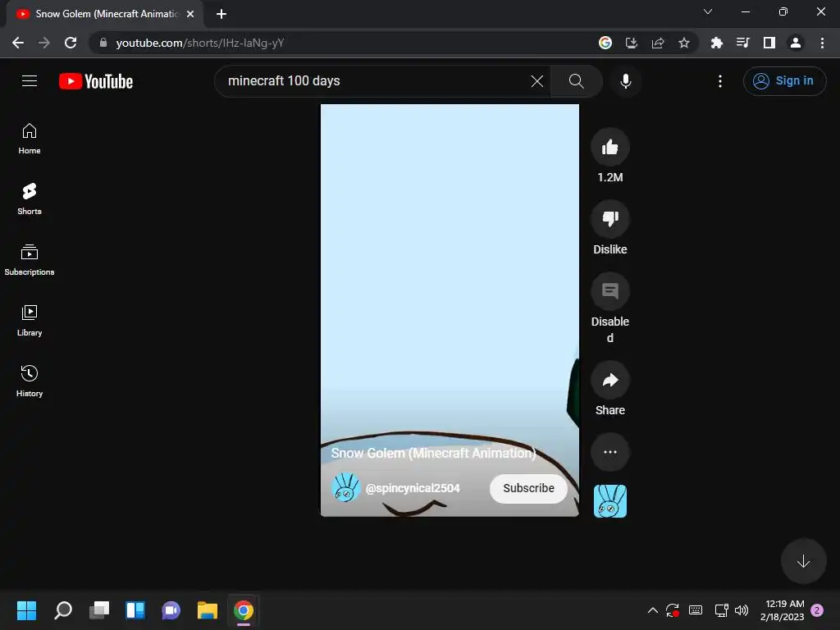
Task: Share this page icon
Action: (x=657, y=43)
